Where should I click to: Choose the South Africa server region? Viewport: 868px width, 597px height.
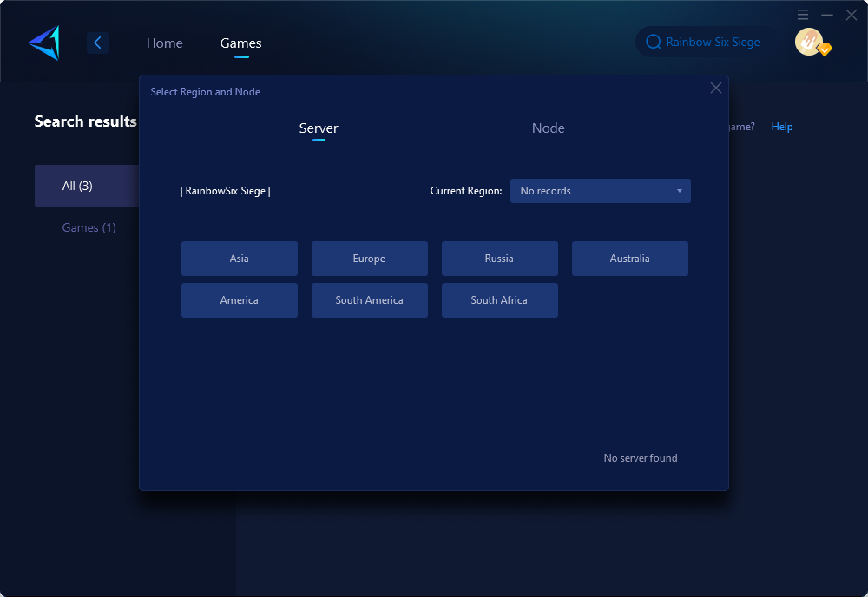499,300
